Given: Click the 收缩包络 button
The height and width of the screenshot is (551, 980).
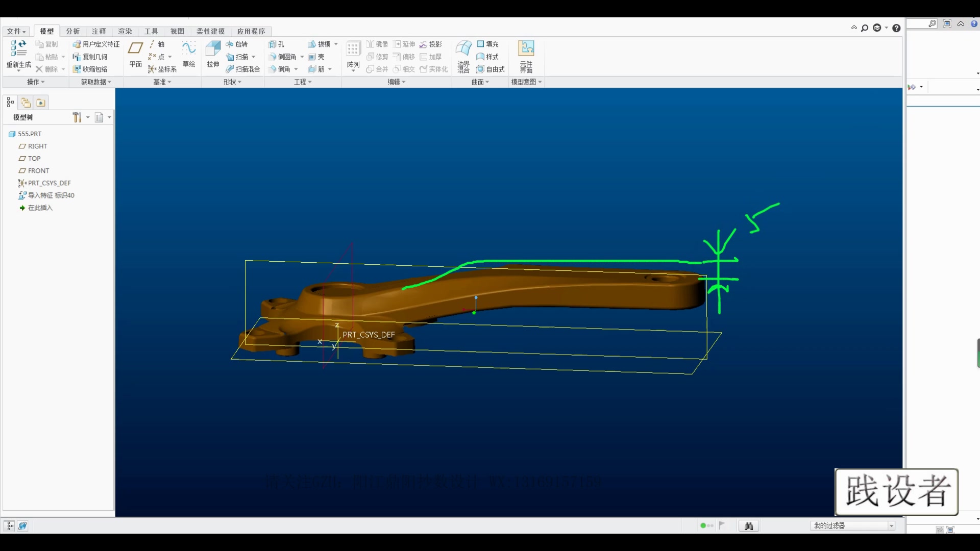Looking at the screenshot, I should click(x=90, y=69).
